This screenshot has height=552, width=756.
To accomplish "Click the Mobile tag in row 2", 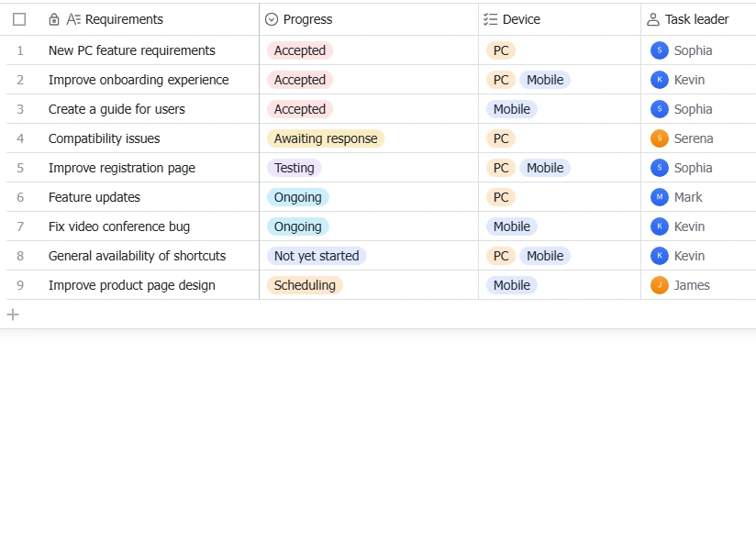I will coord(545,80).
